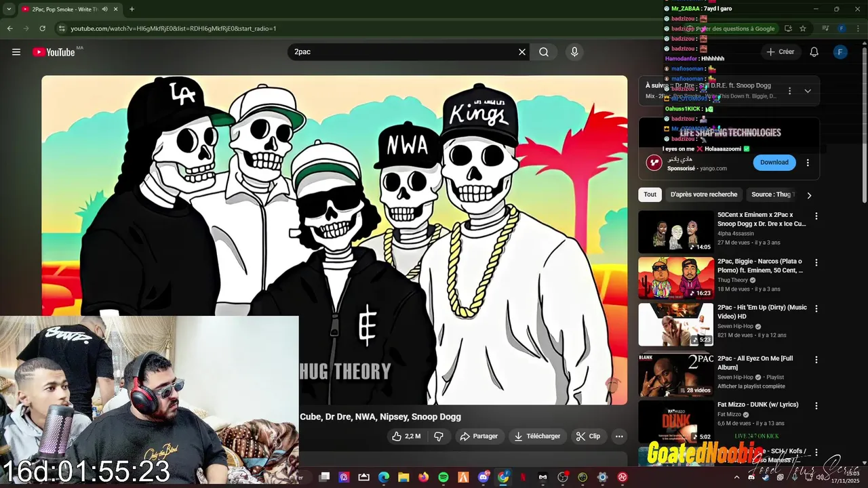Select the D'après votre recherche chip
The height and width of the screenshot is (488, 868).
point(704,195)
